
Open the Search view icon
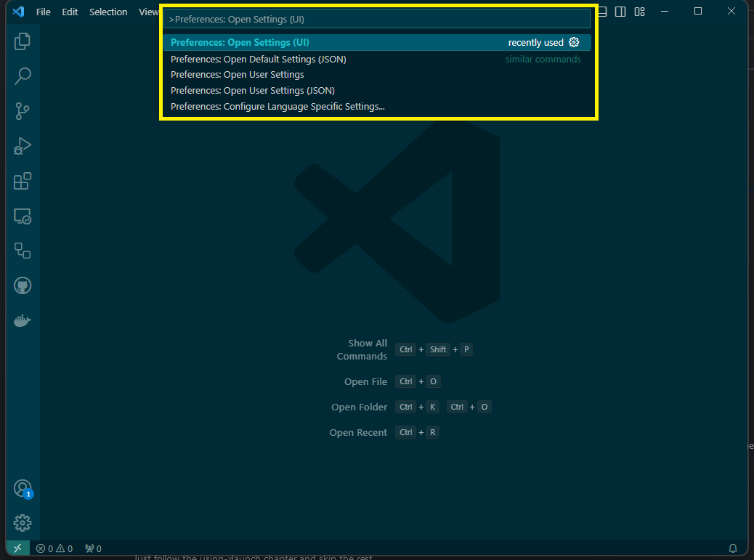(x=23, y=76)
